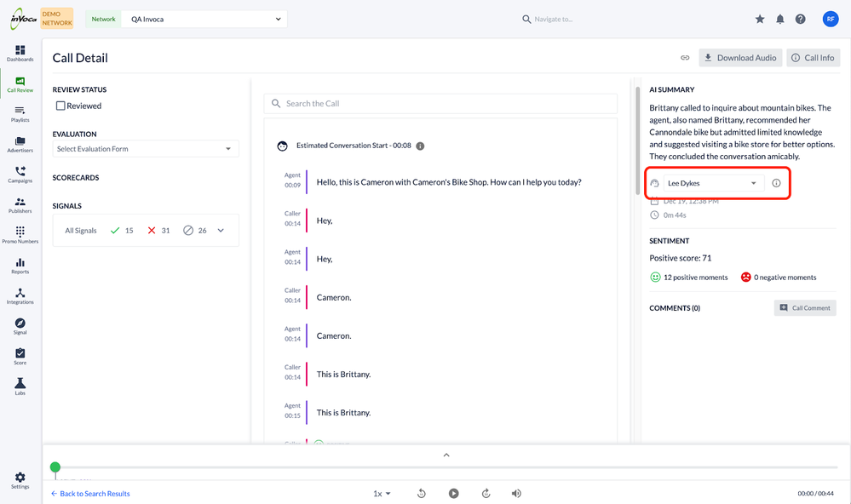Open the Promo Numbers section
The image size is (851, 504).
click(x=20, y=234)
